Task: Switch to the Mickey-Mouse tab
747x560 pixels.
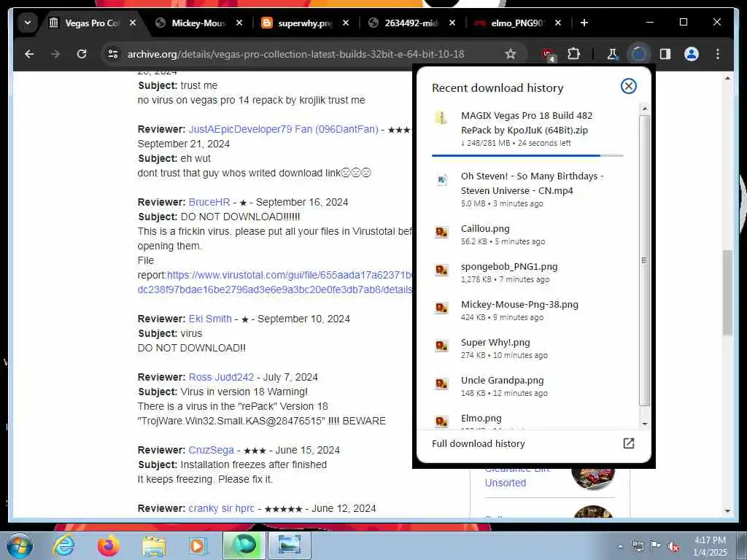Action: (x=198, y=23)
